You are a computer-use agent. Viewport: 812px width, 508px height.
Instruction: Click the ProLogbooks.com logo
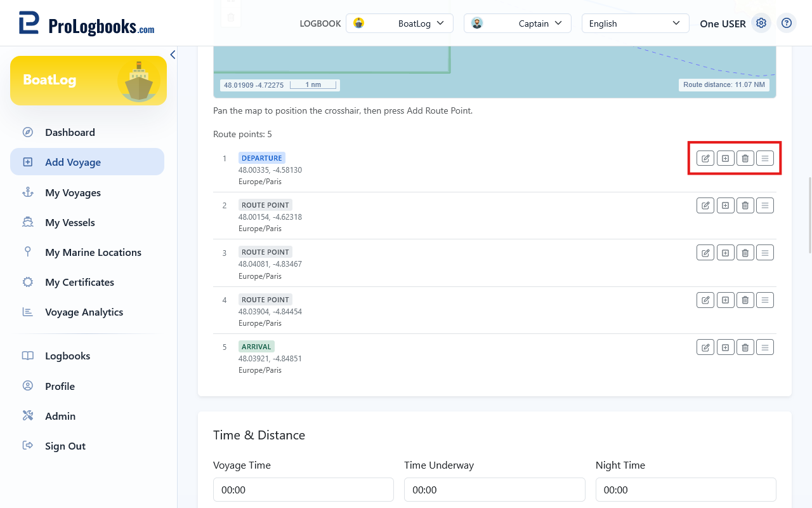87,23
